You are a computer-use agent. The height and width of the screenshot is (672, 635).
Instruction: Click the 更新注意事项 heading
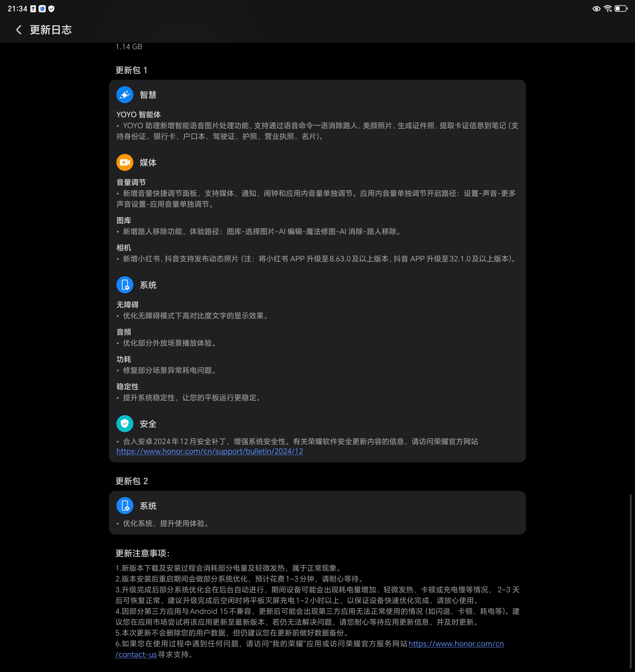click(142, 553)
